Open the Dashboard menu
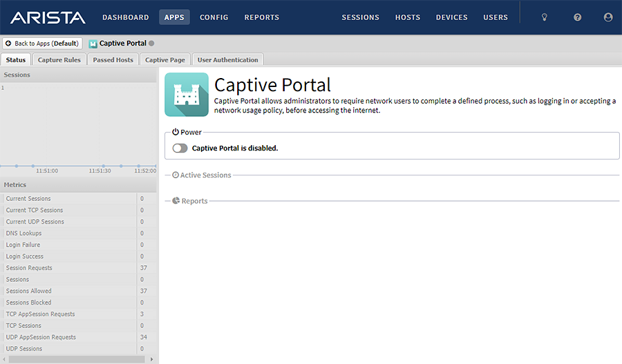This screenshot has width=622, height=364. pyautogui.click(x=125, y=17)
